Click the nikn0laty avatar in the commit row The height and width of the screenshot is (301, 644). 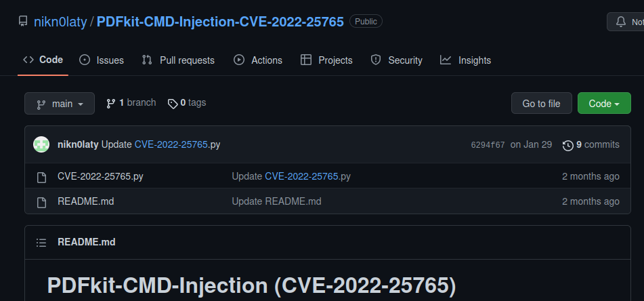(41, 144)
